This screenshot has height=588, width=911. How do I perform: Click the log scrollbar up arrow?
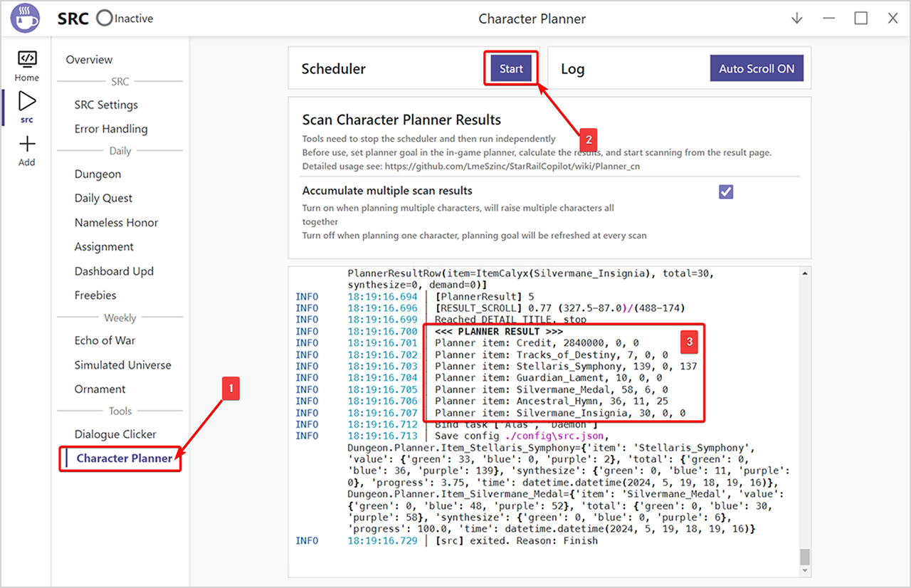(805, 273)
